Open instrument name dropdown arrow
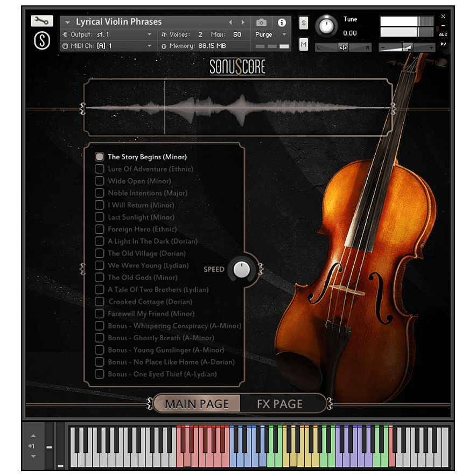 (68, 22)
